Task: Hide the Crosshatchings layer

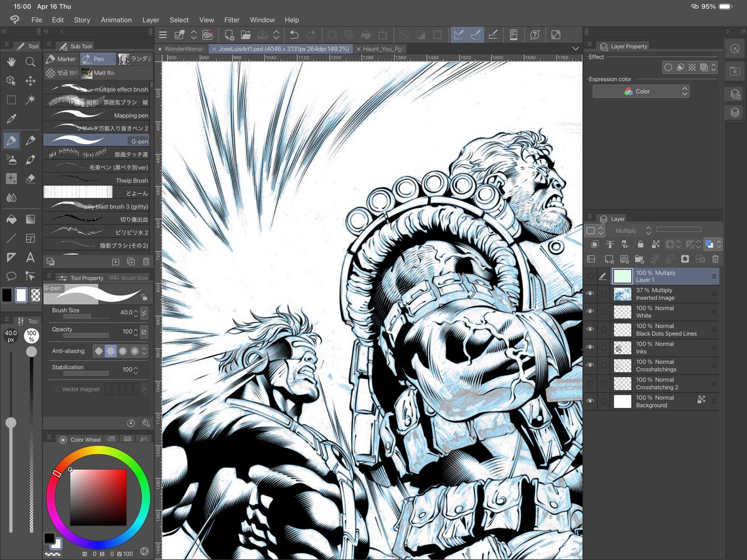Action: click(x=590, y=365)
